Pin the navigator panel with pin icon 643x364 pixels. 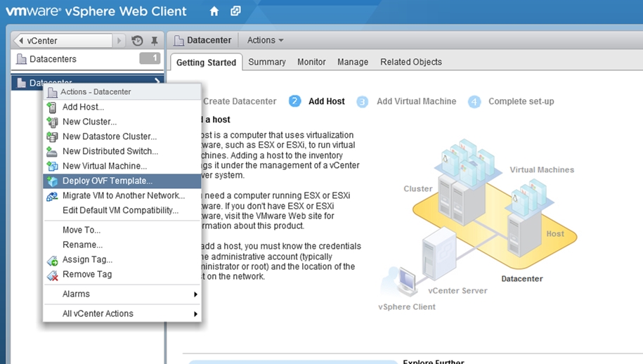pyautogui.click(x=155, y=41)
